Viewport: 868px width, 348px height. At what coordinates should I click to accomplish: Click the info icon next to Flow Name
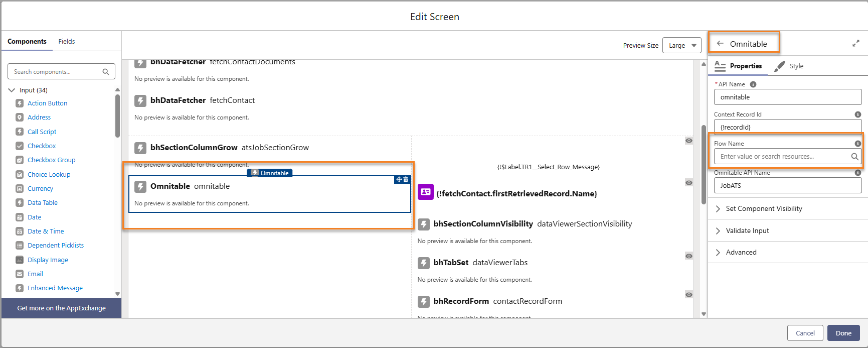click(x=857, y=144)
